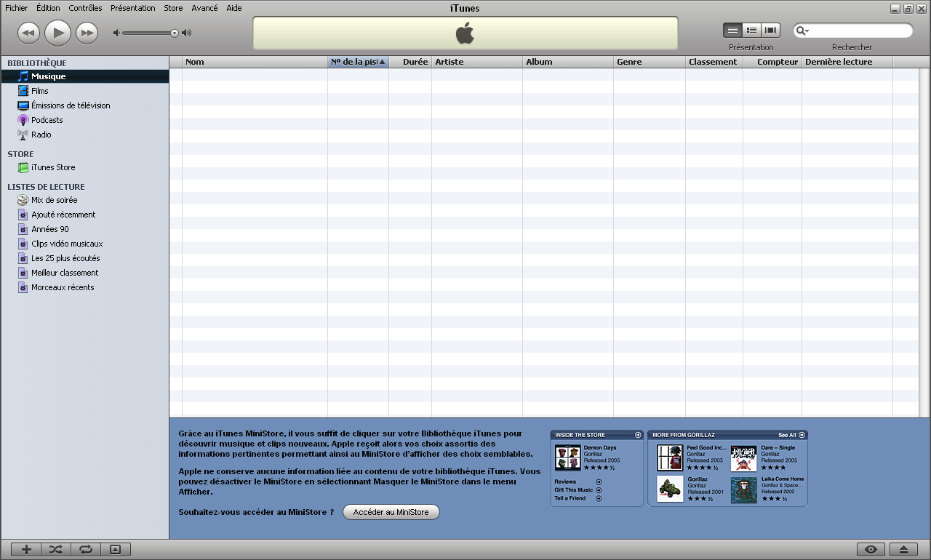Open the Feel Good Inc. album thumbnail
This screenshot has height=560, width=931.
[670, 457]
